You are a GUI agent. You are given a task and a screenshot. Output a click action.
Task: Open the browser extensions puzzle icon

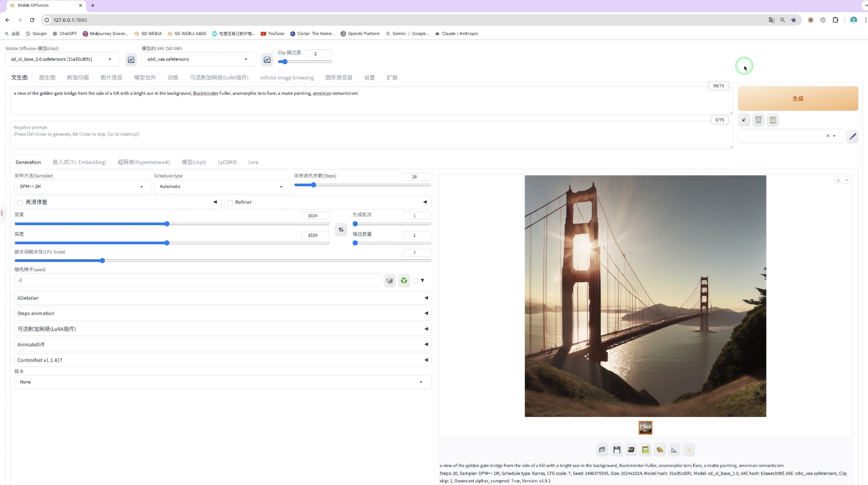tap(836, 20)
